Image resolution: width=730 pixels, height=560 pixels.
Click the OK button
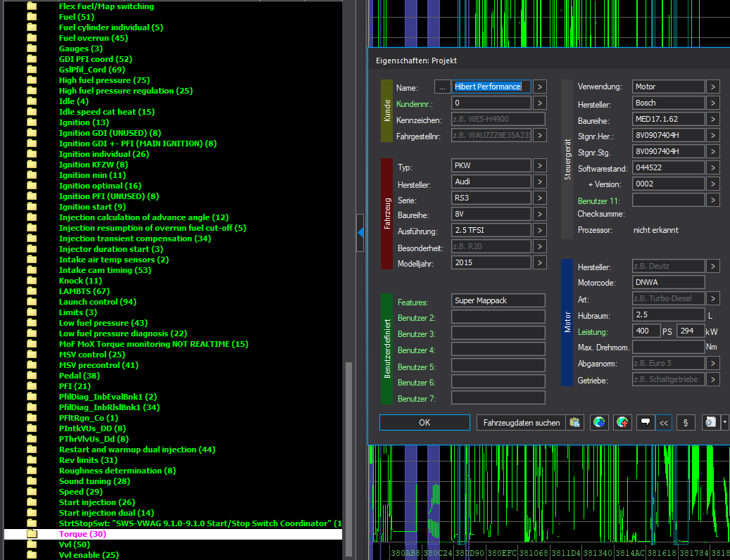424,422
